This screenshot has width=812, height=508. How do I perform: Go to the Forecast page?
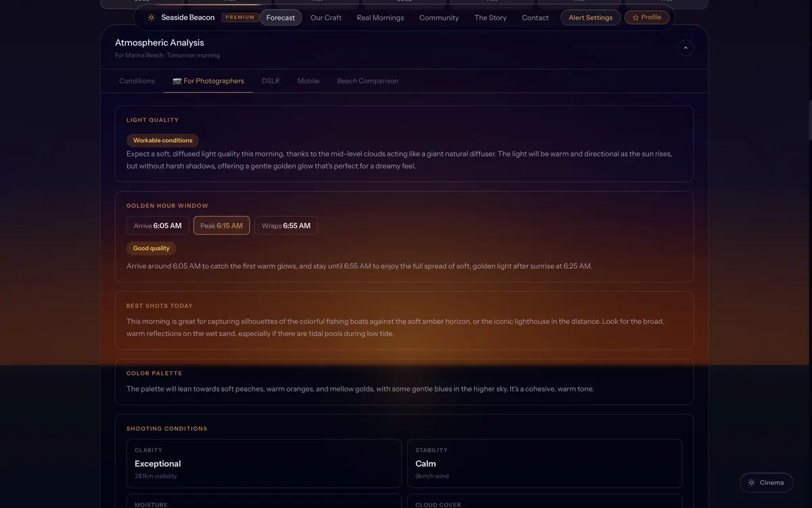(281, 18)
